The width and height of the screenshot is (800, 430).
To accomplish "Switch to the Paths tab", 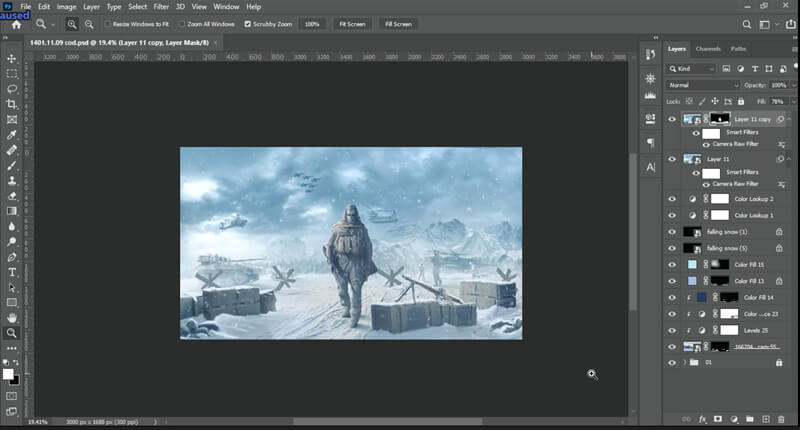I will (x=738, y=49).
